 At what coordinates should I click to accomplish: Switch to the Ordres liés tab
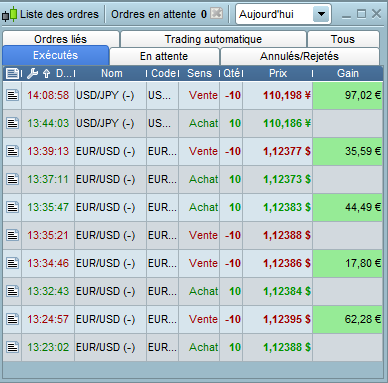[x=61, y=39]
